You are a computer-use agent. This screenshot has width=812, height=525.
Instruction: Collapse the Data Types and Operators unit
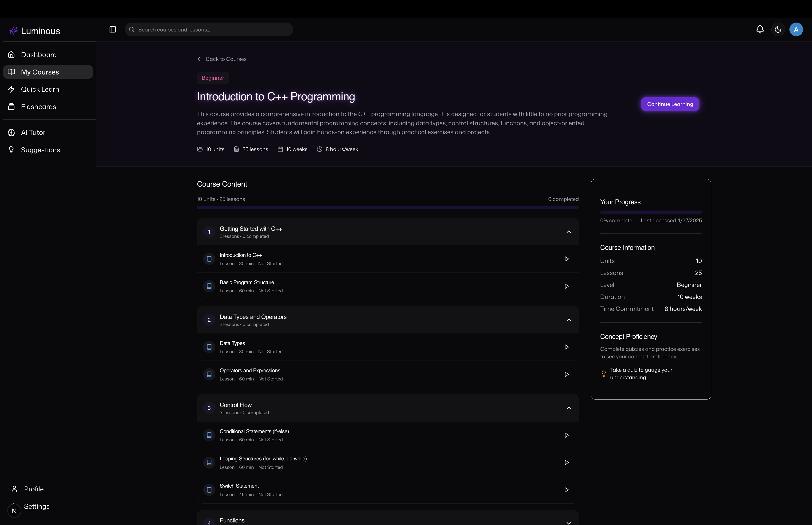point(568,320)
